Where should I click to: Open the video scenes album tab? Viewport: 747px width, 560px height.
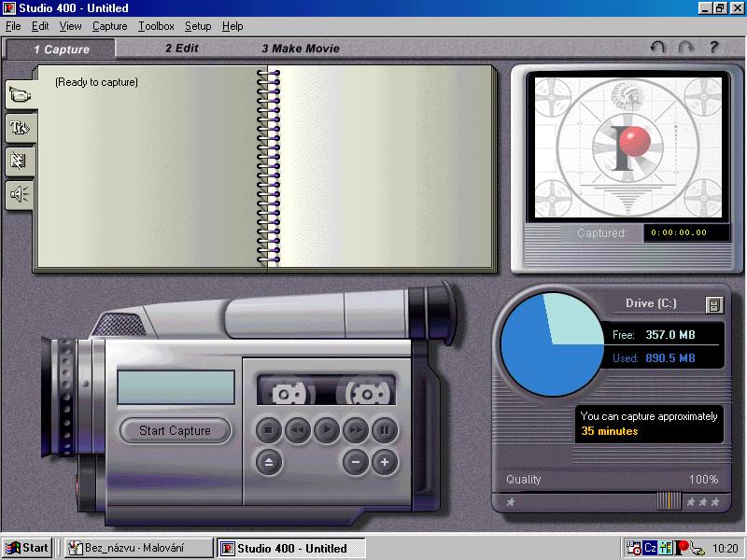pos(20,95)
